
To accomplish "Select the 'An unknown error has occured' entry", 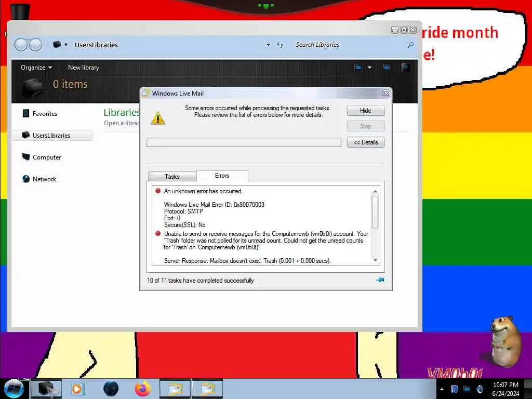I will coord(203,191).
